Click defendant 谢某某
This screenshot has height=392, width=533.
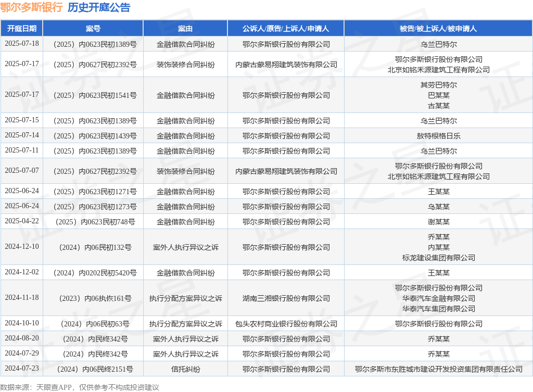click(x=438, y=222)
